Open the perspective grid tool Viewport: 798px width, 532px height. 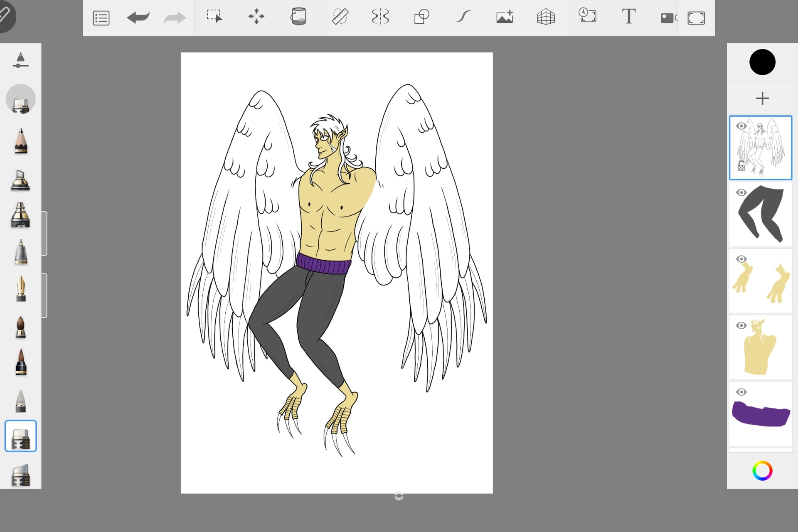click(x=546, y=17)
